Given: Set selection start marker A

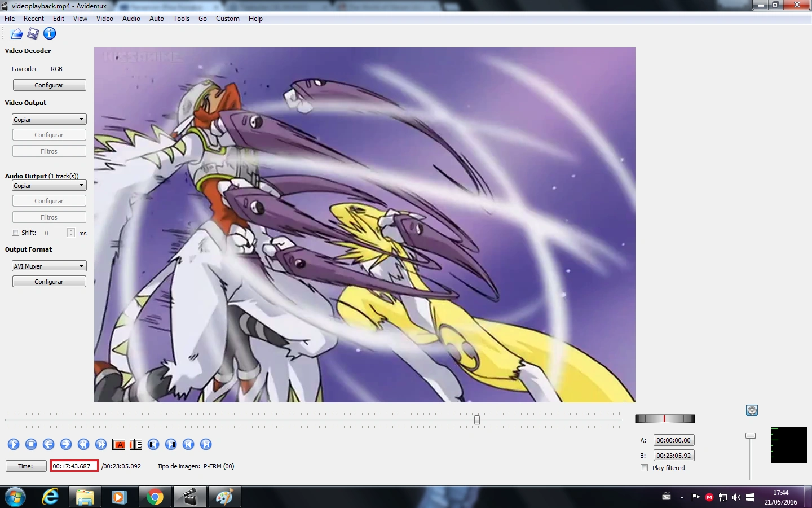Looking at the screenshot, I should tap(118, 444).
